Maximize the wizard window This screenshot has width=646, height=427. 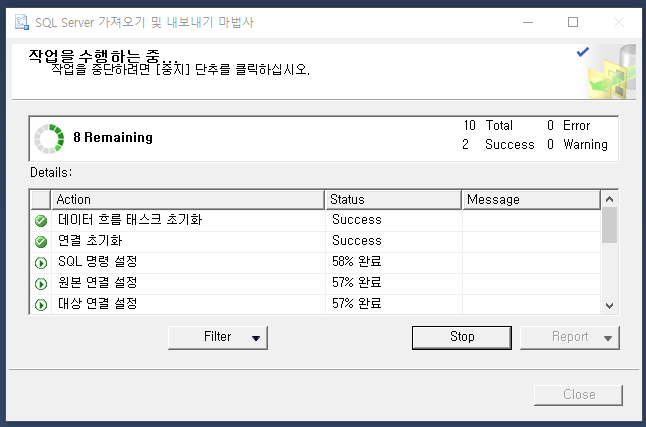[573, 22]
